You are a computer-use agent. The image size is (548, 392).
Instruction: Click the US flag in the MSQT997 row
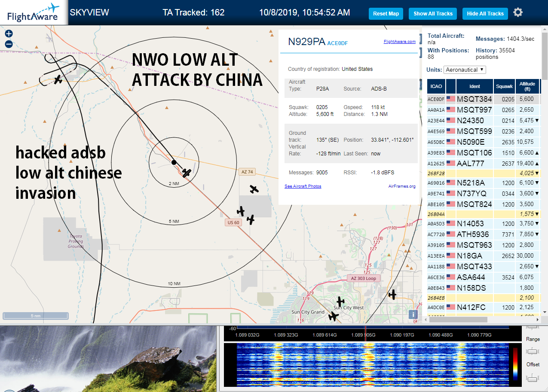click(450, 110)
